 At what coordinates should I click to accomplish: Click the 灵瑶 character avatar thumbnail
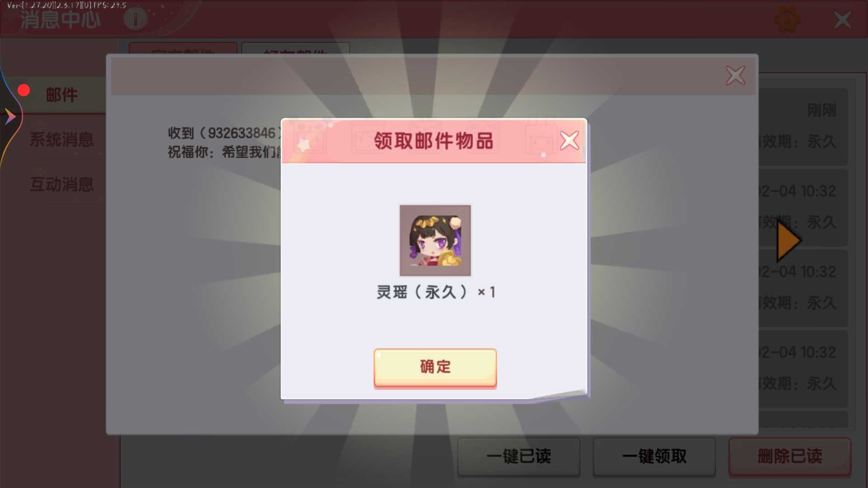click(435, 240)
